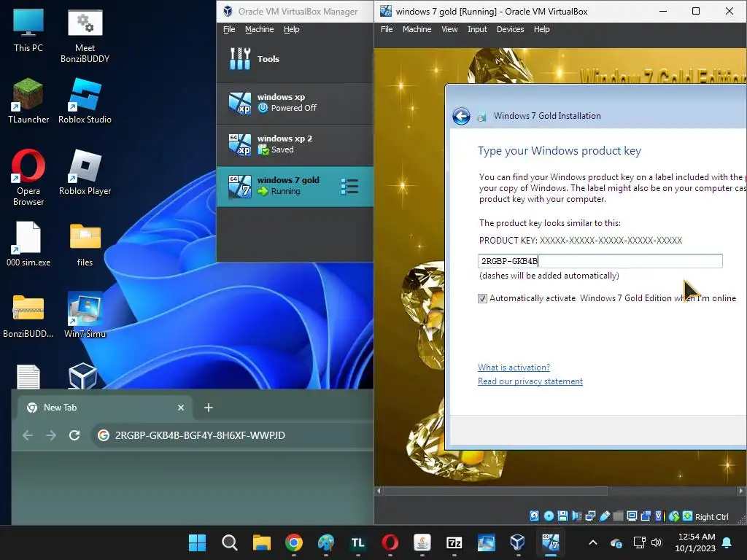The image size is (747, 560).
Task: Reload the page in Chrome
Action: point(74,435)
